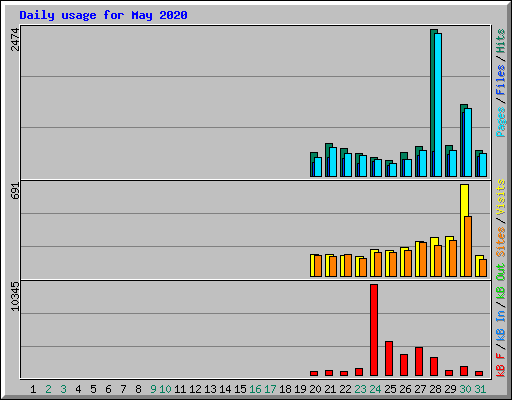Screen dimensions: 512x400
Task: Select day 29 on the x-axis
Action: [x=450, y=389]
